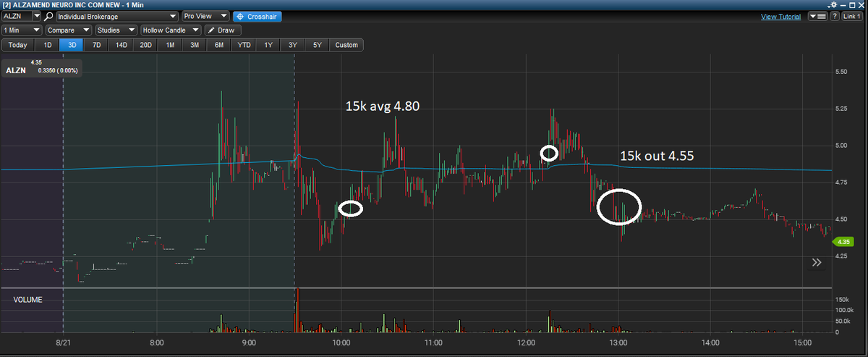Click the 150k volume axis label
Image resolution: width=868 pixels, height=357 pixels.
click(842, 299)
